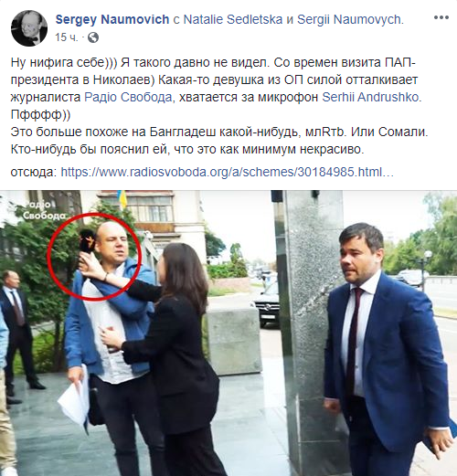Viewport: 457px width, 476px height.
Task: Click the post text line starting with Пфффф
Action: tap(40, 115)
